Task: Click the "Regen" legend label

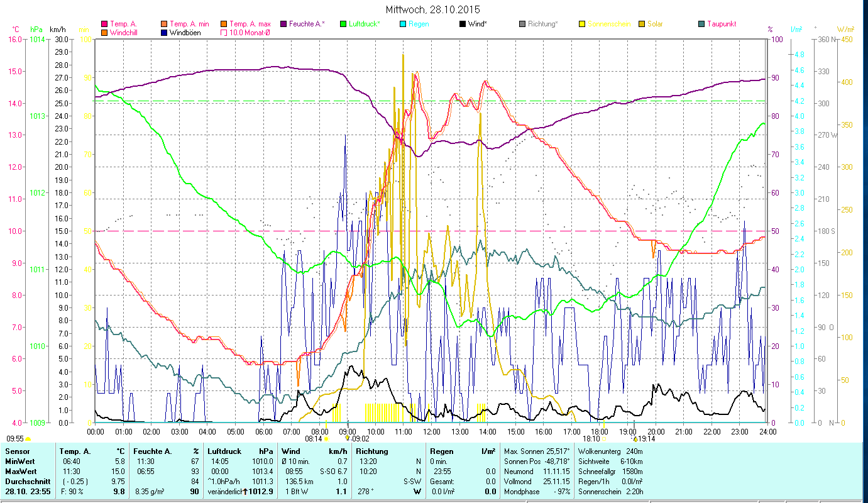Action: [419, 25]
